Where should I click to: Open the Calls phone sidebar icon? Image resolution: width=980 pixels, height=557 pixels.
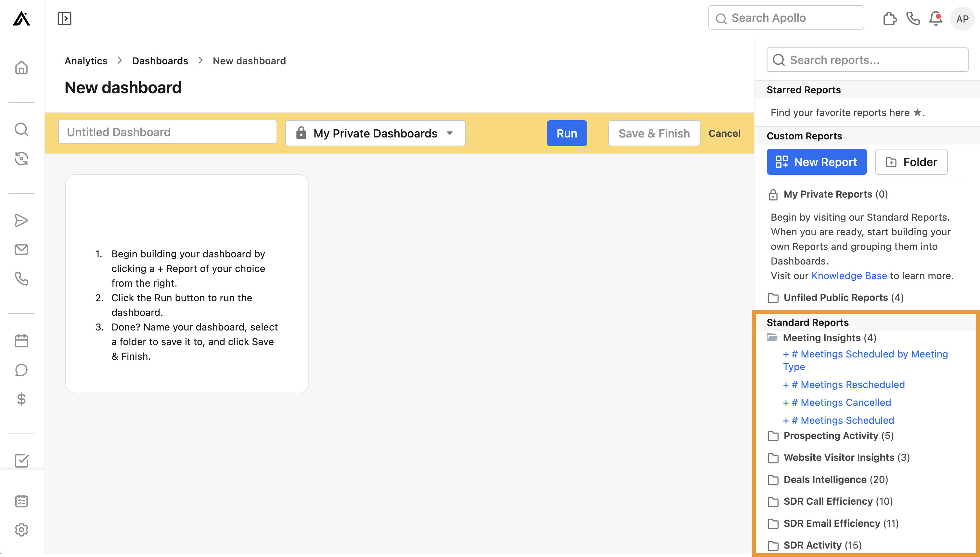(21, 278)
